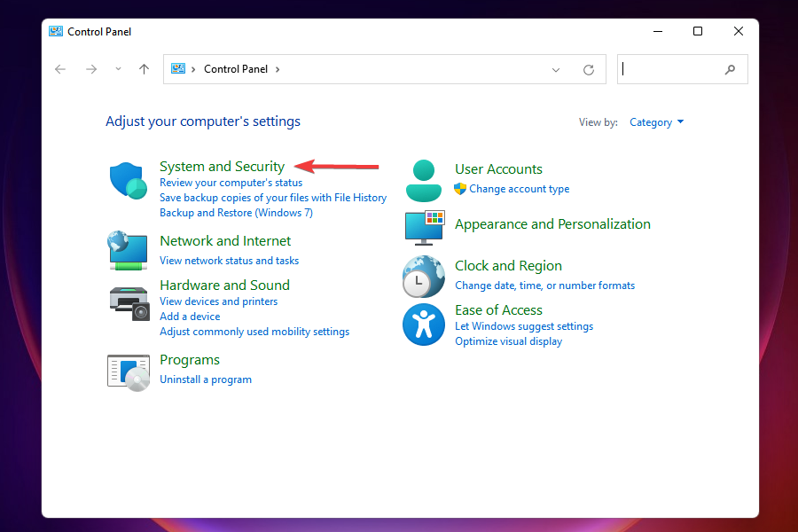Image resolution: width=798 pixels, height=532 pixels.
Task: Click Let Windows suggest settings
Action: click(x=524, y=326)
